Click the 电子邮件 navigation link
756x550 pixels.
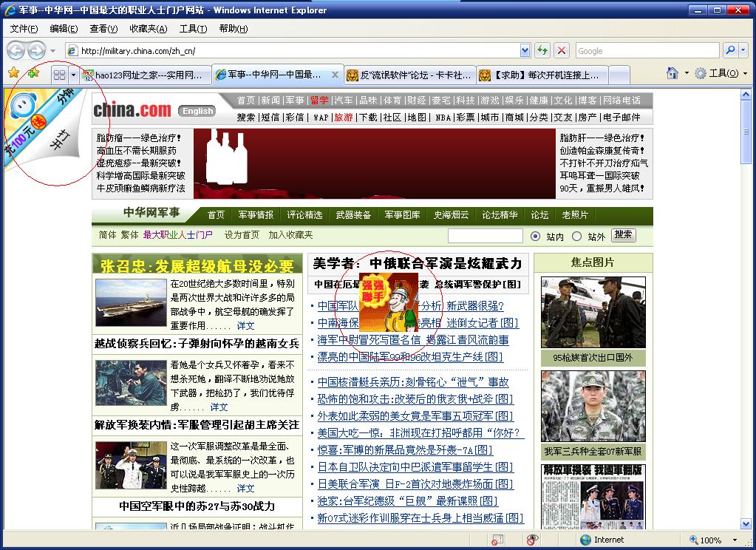click(x=622, y=118)
